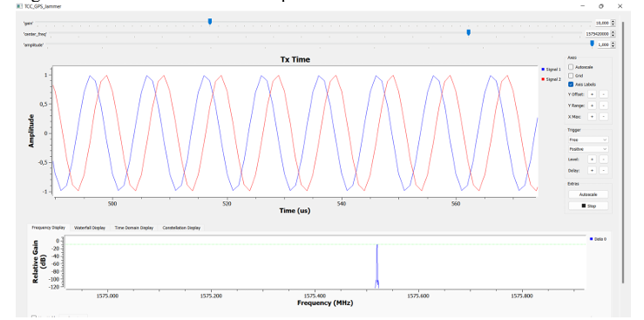Click the center_freq spinbox stepper arrows
Viewport: 644px width, 320px height.
(x=613, y=34)
